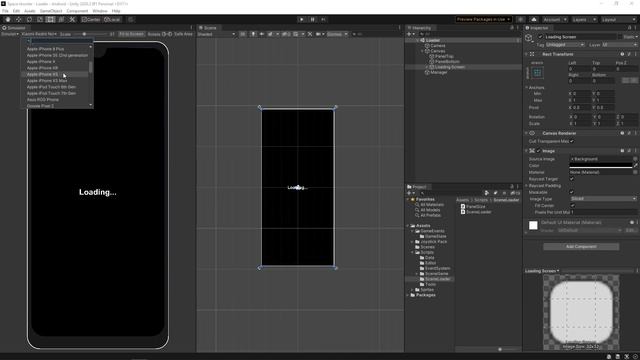Open the Image component help icon
This screenshot has height=360, width=640.
[x=622, y=151]
